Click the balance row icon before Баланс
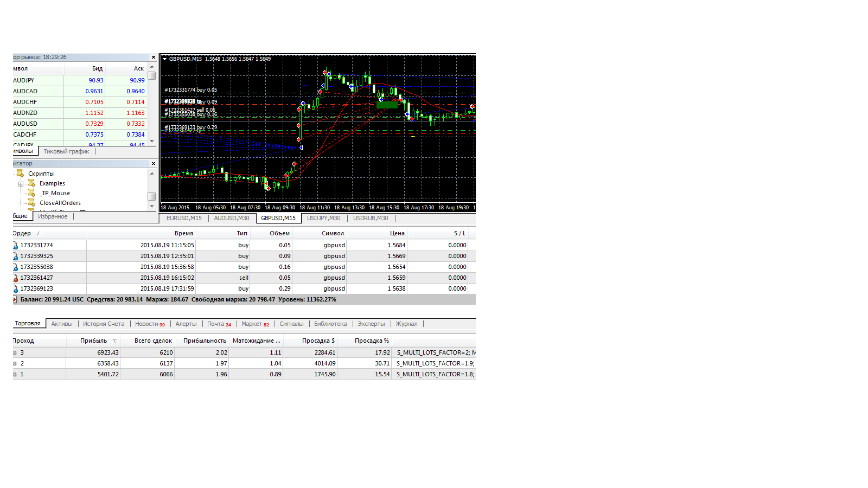Screen dimensions: 868x488 [15, 299]
